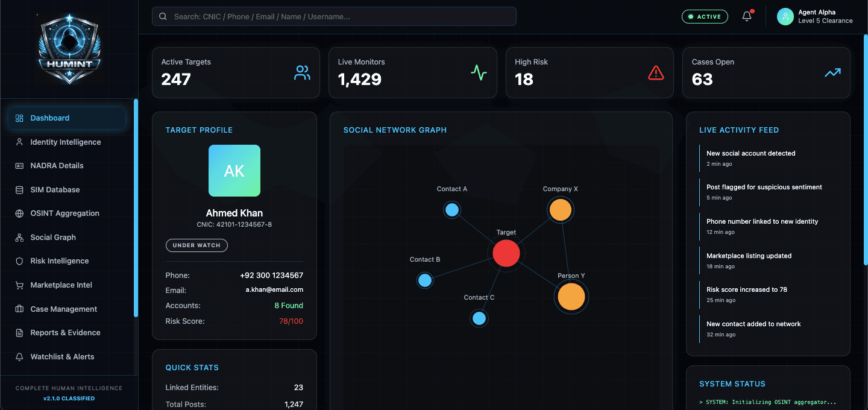The height and width of the screenshot is (410, 868).
Task: Click the ACTIVE status badge
Action: pyautogui.click(x=705, y=17)
